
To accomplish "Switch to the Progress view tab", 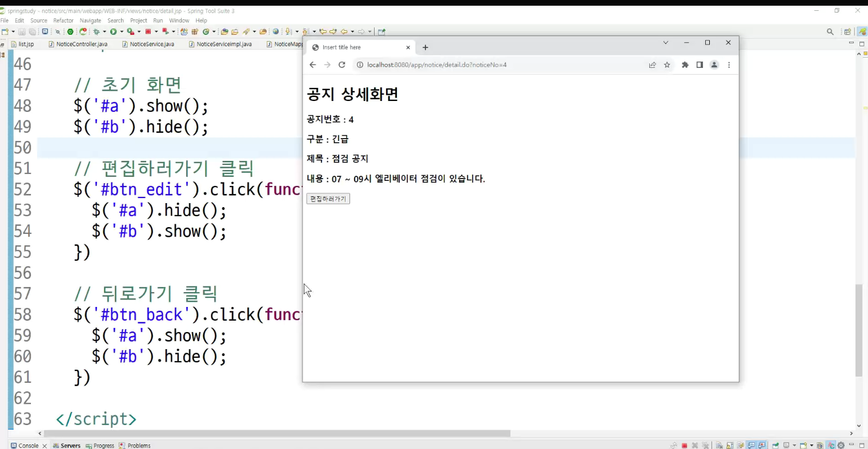I will coord(100,446).
